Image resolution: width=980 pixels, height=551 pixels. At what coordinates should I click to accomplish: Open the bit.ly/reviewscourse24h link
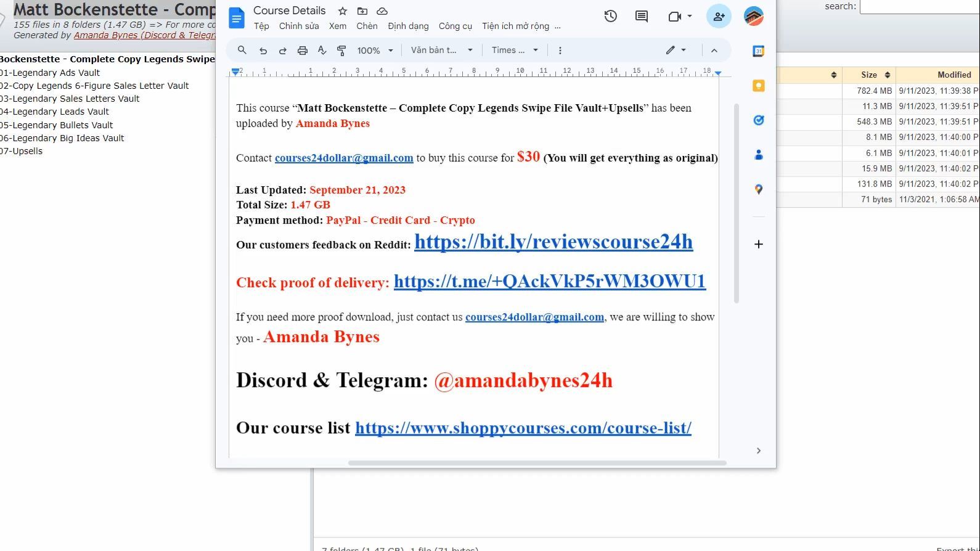[x=553, y=242]
